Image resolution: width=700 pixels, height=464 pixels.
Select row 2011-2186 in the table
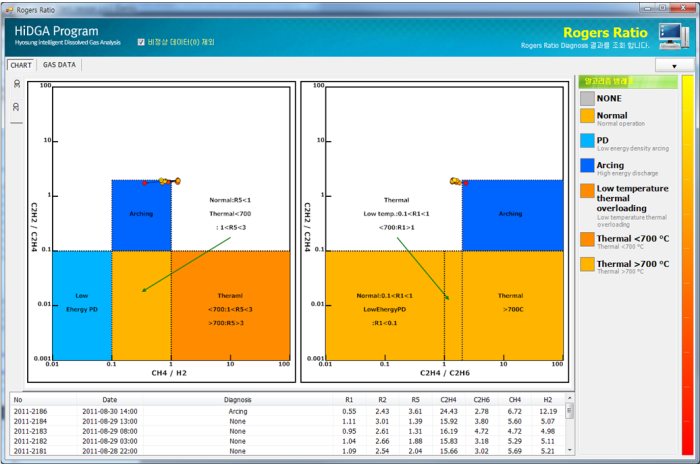[288, 411]
